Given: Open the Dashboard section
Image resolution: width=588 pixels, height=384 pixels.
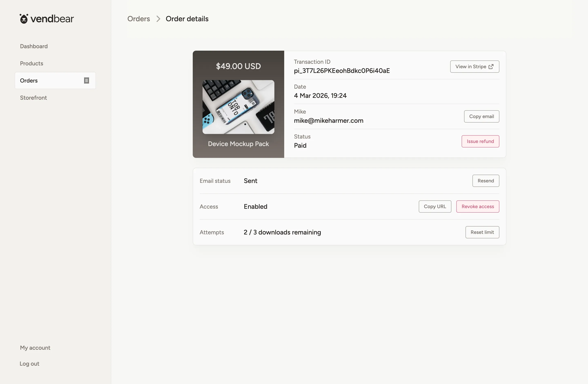Looking at the screenshot, I should click(x=34, y=46).
